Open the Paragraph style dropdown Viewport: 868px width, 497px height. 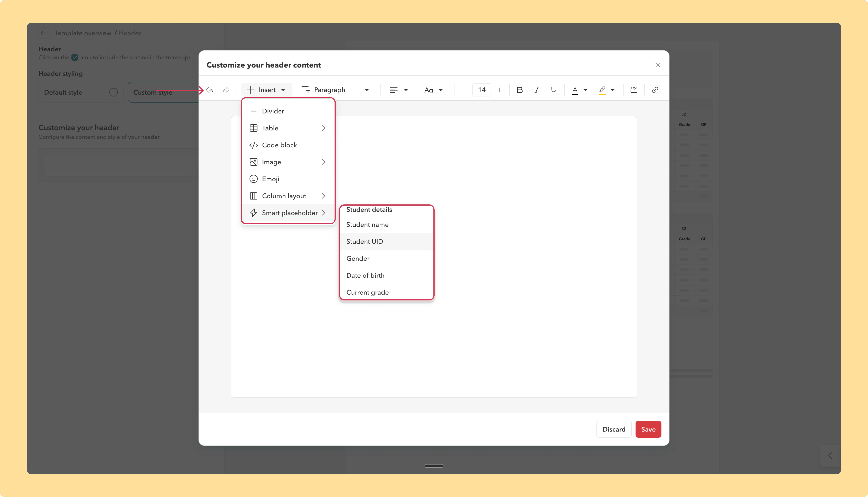point(336,90)
